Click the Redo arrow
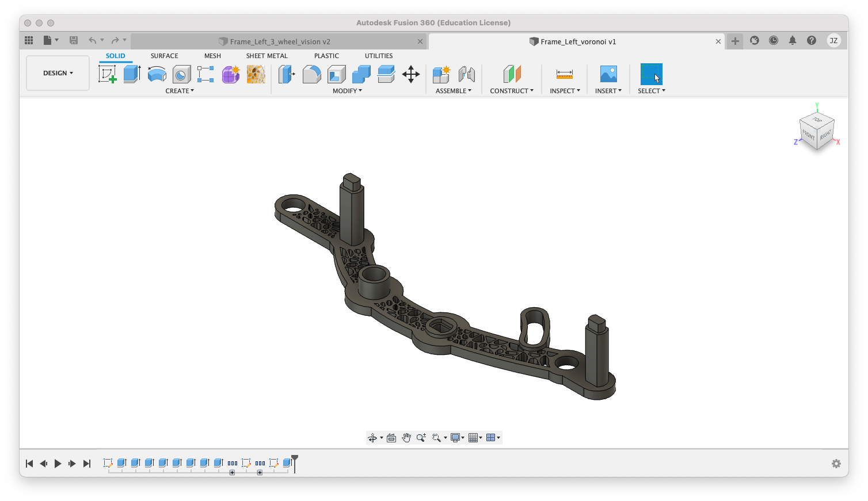 click(115, 40)
